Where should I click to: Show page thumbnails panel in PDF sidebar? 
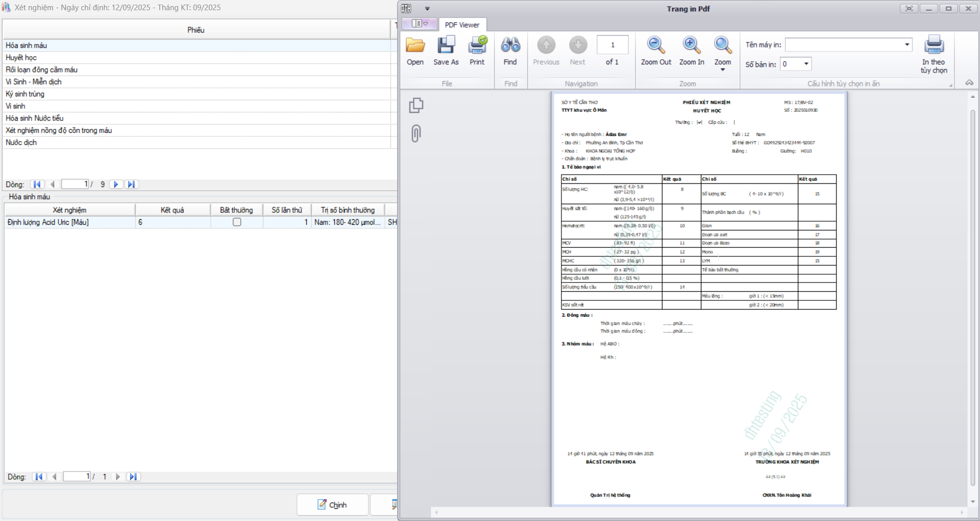pos(416,105)
